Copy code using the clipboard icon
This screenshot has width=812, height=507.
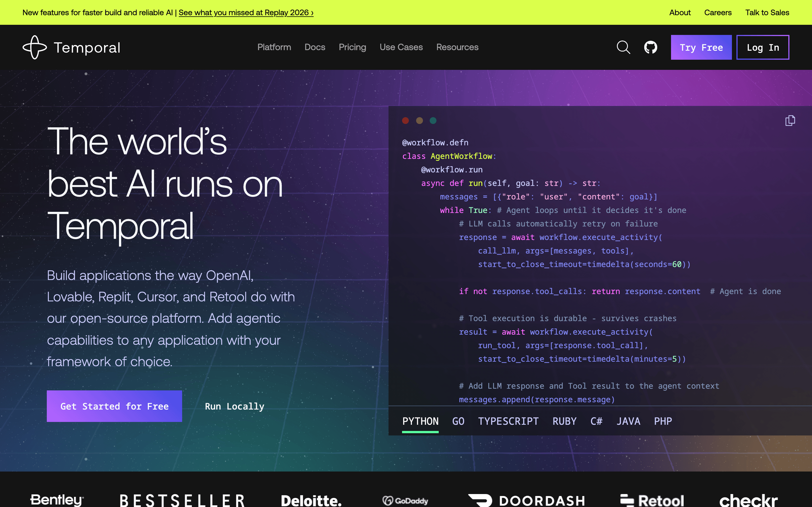tap(790, 120)
